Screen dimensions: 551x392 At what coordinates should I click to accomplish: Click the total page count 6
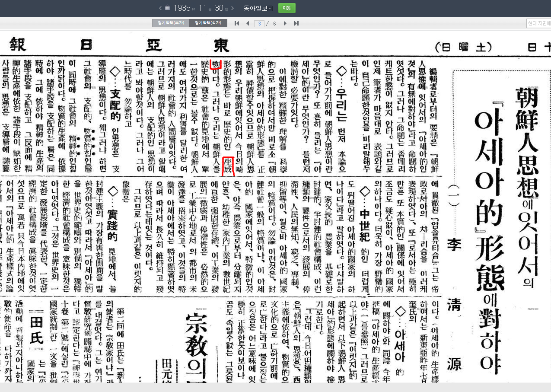(274, 23)
